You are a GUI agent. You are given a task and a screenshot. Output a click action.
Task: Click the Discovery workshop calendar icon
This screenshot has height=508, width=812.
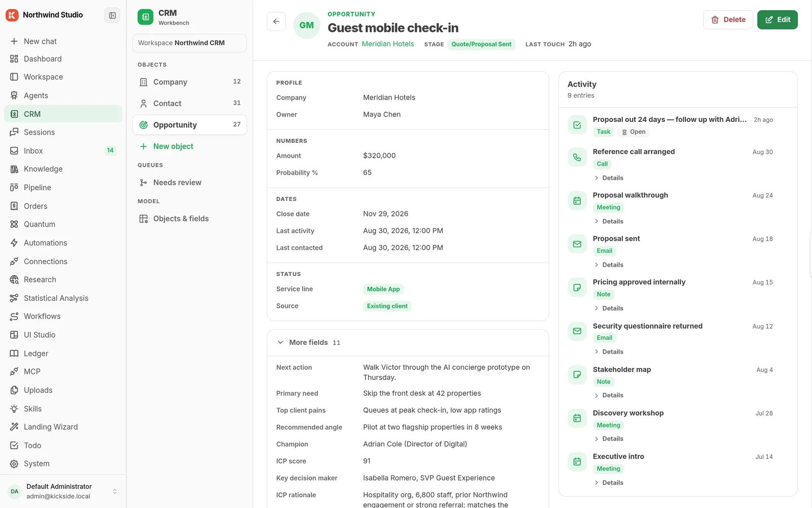point(577,418)
